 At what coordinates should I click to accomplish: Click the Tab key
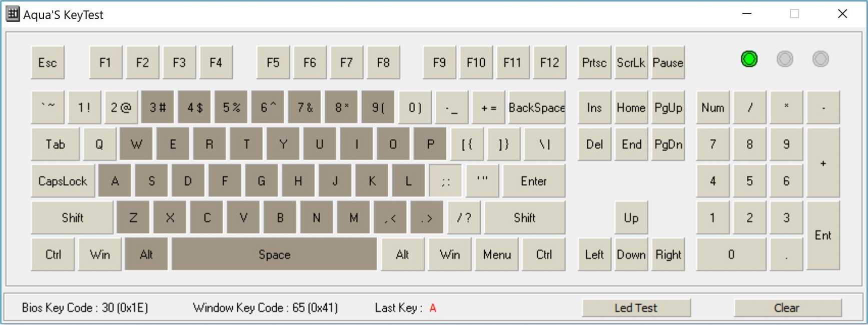(55, 144)
